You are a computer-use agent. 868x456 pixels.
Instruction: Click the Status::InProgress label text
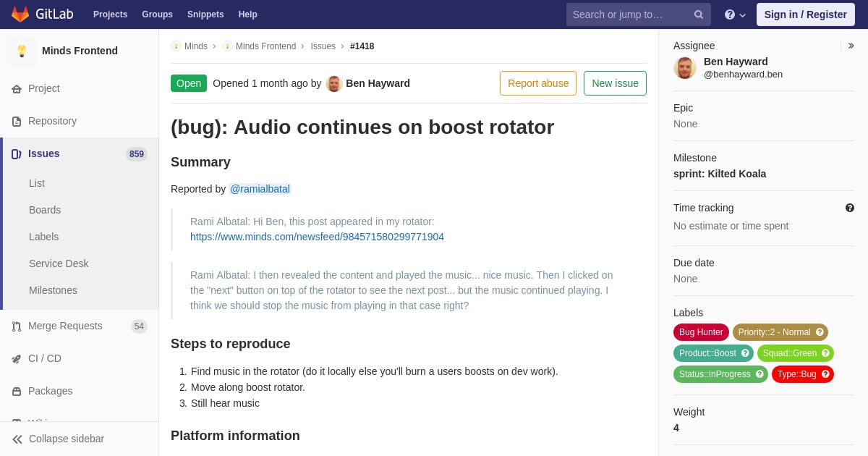click(715, 374)
